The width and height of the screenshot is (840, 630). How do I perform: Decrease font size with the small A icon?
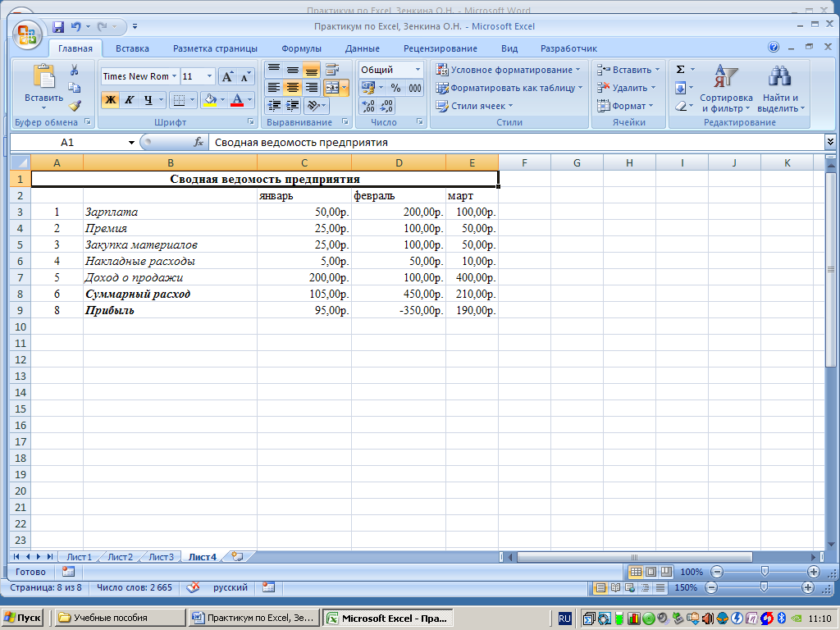pos(244,76)
